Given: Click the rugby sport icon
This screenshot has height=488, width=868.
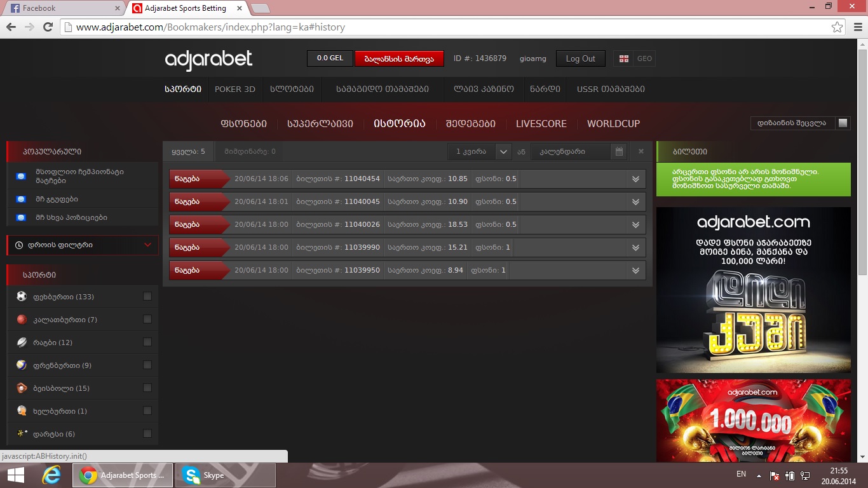Looking at the screenshot, I should coord(22,342).
